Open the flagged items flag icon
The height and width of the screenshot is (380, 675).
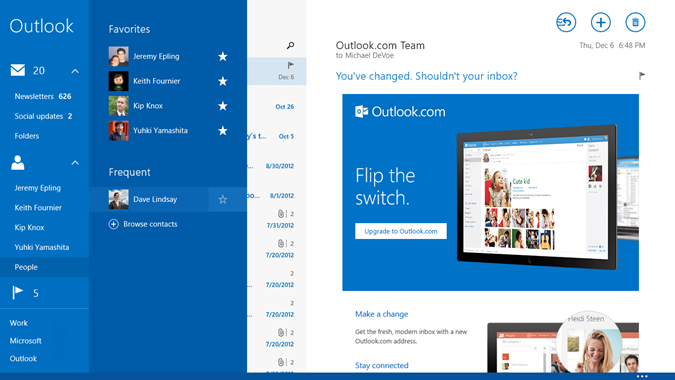pos(18,293)
